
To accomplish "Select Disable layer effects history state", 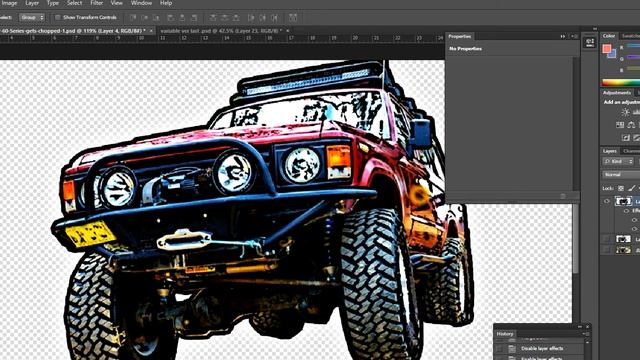I will coord(542,349).
